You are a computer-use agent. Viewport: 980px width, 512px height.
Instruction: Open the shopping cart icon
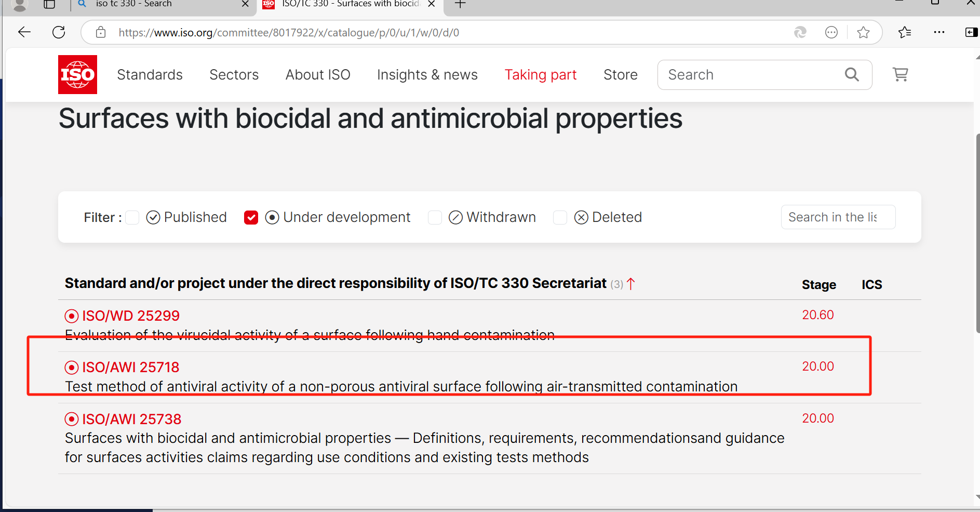[x=900, y=74]
